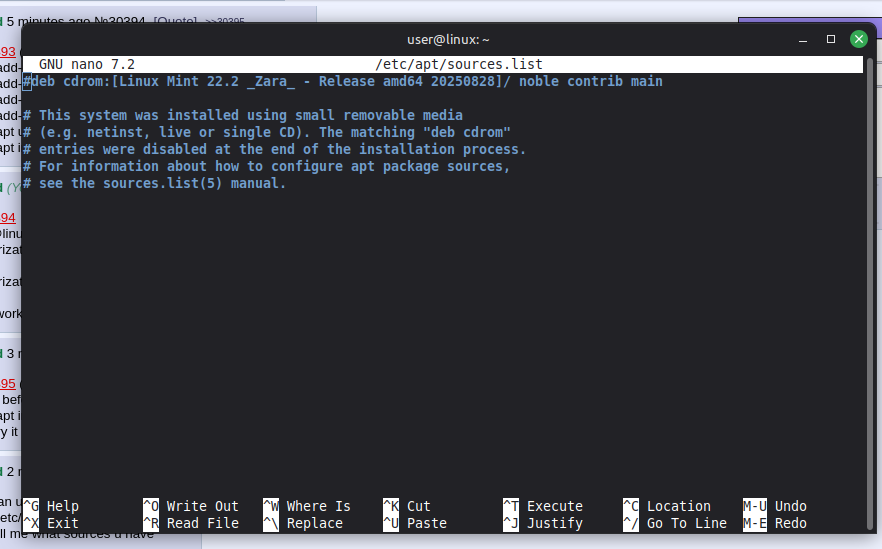
Task: Click the ^G Help shortcut in nano
Action: 51,506
